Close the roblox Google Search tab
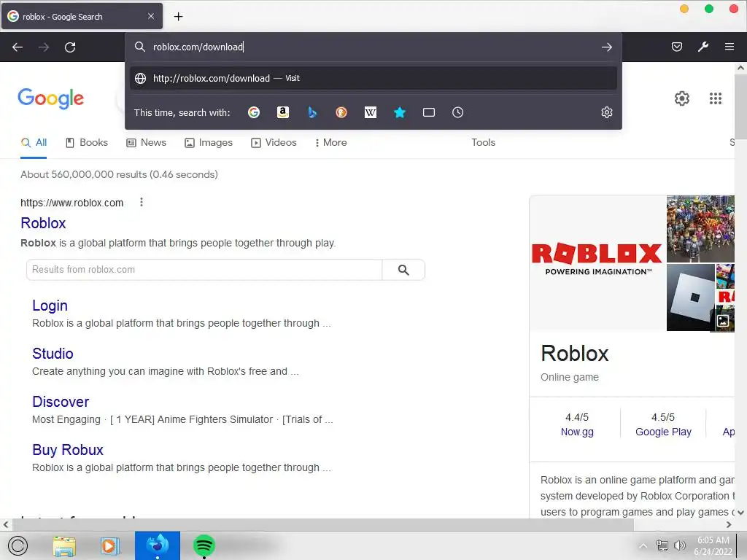 pos(151,16)
